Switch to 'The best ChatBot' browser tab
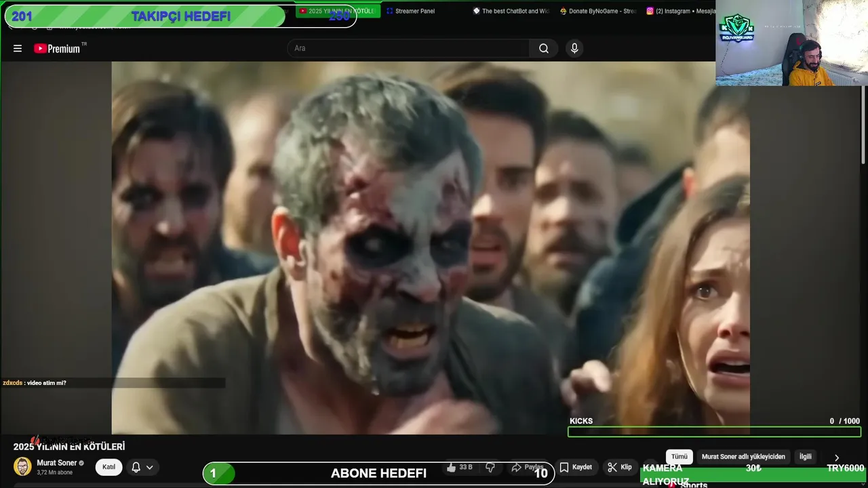Image resolution: width=868 pixels, height=488 pixels. pos(512,11)
